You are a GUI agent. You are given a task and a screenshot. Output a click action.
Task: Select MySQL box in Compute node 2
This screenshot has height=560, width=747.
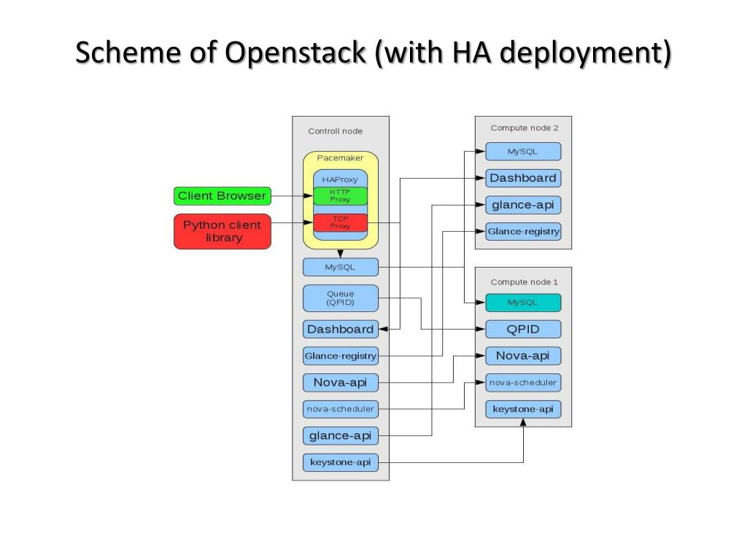click(523, 152)
